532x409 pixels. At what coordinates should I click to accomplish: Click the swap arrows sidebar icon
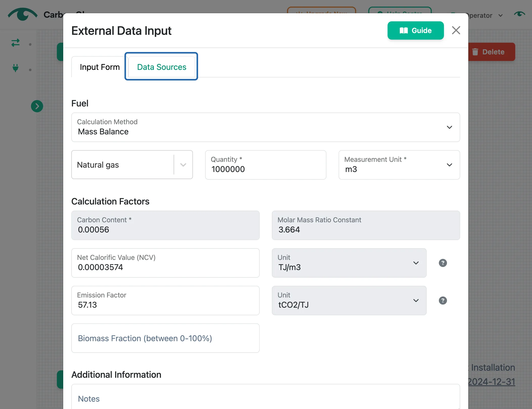pyautogui.click(x=15, y=43)
